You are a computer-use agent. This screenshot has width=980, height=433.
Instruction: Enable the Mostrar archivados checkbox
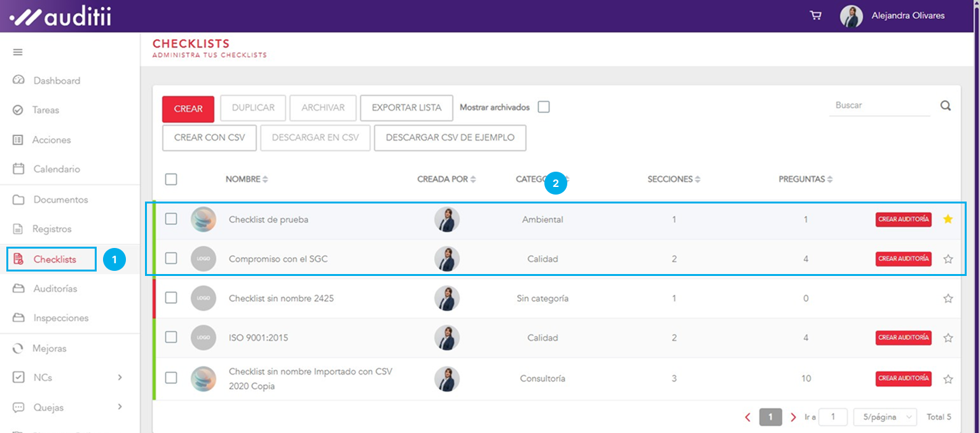pos(544,107)
